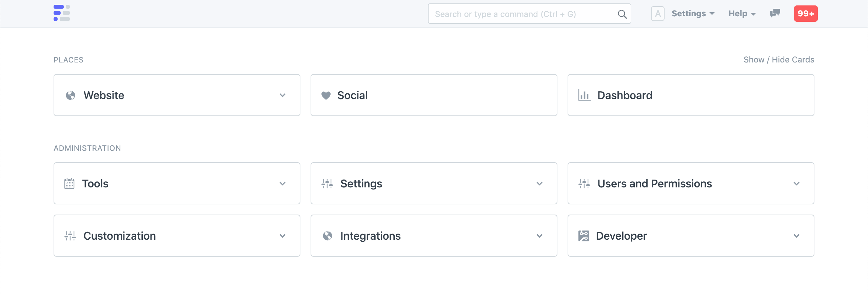Expand the Integrations card chevron

(539, 236)
